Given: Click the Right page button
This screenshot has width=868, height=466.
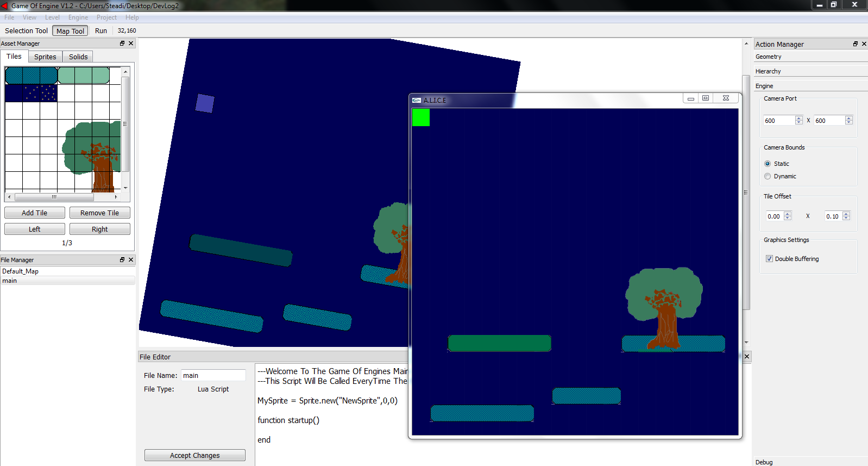Looking at the screenshot, I should (100, 229).
